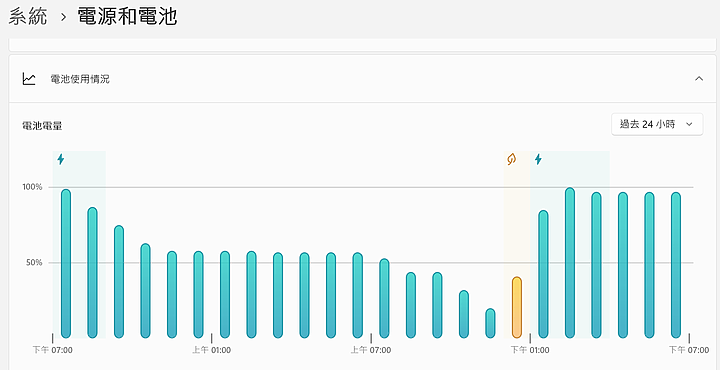Click the second bar in first charging region
The image size is (720, 370).
coord(92,273)
